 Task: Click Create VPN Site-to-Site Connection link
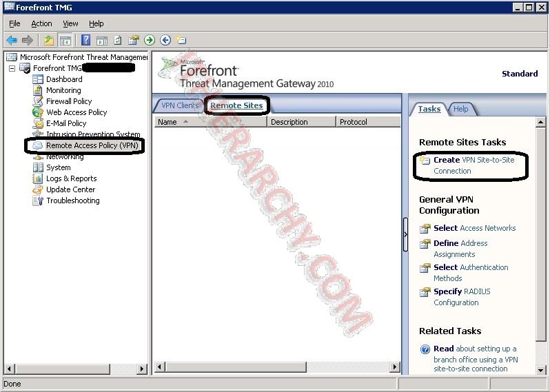pos(474,165)
